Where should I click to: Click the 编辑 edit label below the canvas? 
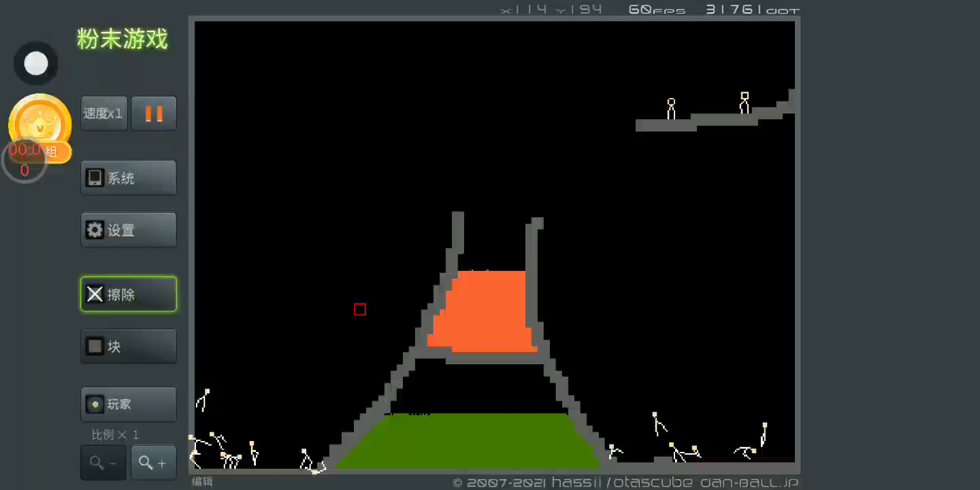[202, 482]
